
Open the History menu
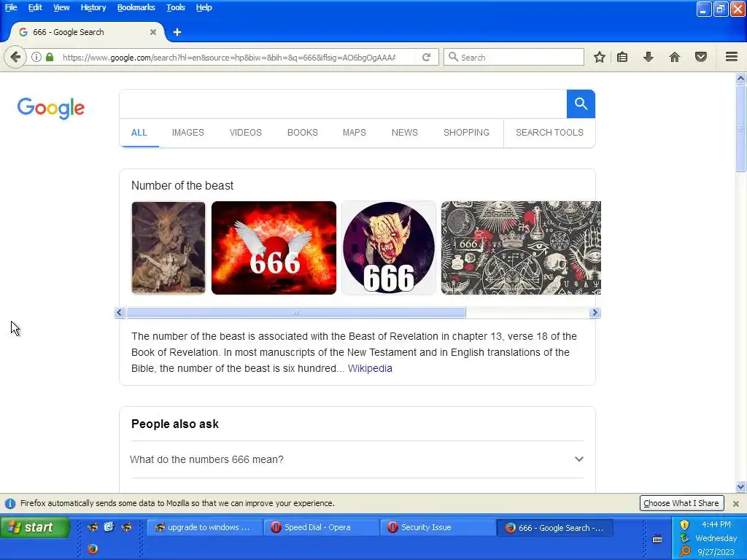pyautogui.click(x=93, y=7)
